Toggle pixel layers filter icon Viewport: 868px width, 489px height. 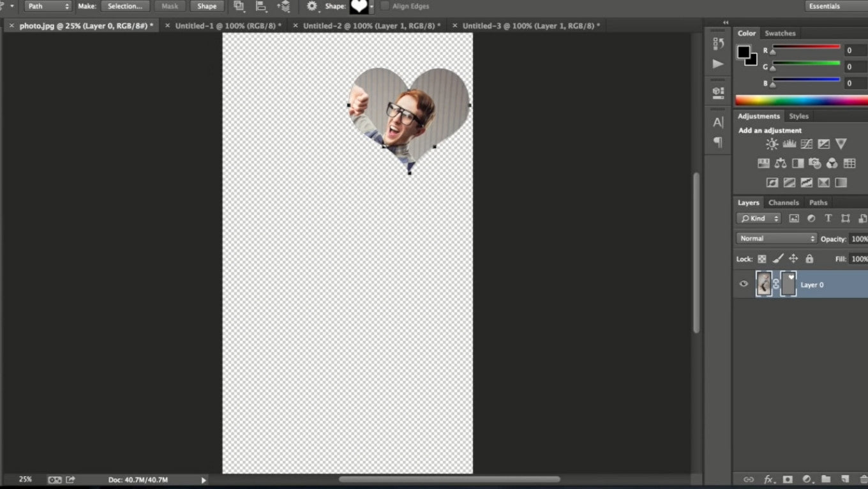(x=794, y=218)
